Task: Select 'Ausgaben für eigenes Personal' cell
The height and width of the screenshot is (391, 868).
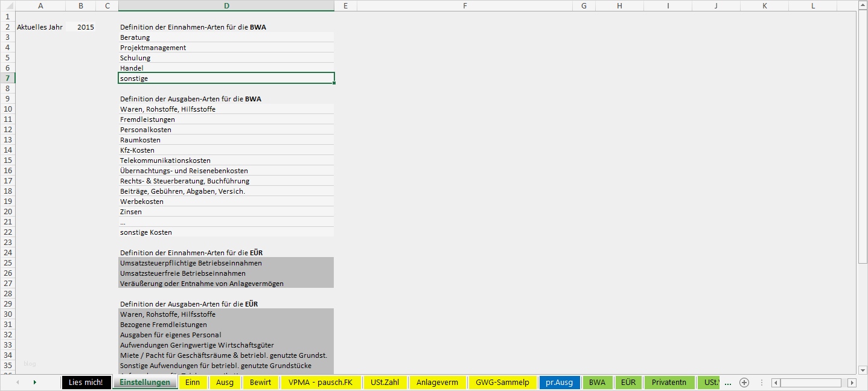Action: tap(226, 335)
